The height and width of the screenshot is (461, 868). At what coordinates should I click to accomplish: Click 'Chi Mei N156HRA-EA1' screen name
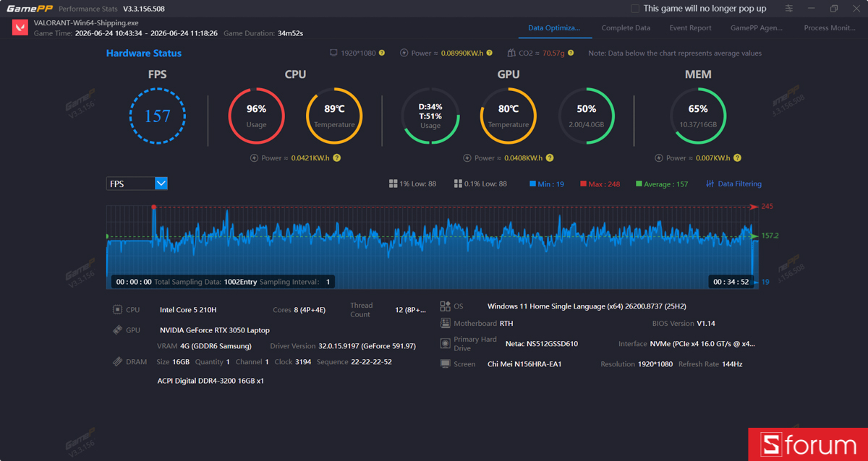[524, 364]
